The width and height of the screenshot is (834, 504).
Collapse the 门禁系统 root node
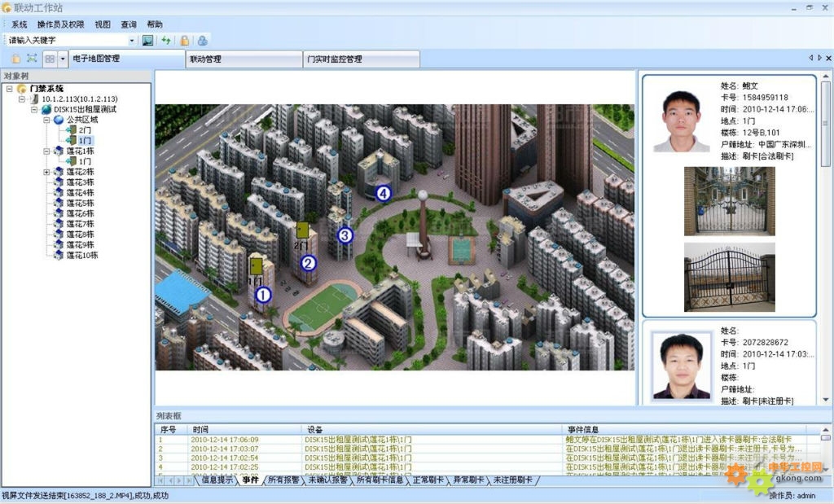click(8, 89)
